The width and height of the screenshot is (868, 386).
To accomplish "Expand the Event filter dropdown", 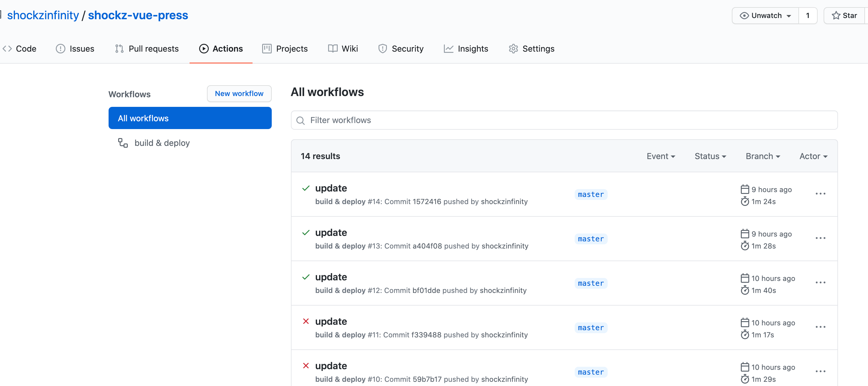I will click(660, 156).
